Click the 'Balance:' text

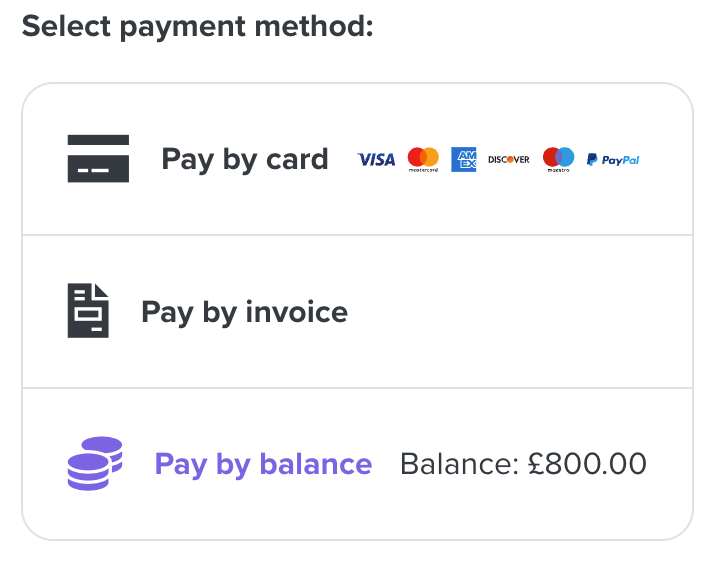[456, 464]
